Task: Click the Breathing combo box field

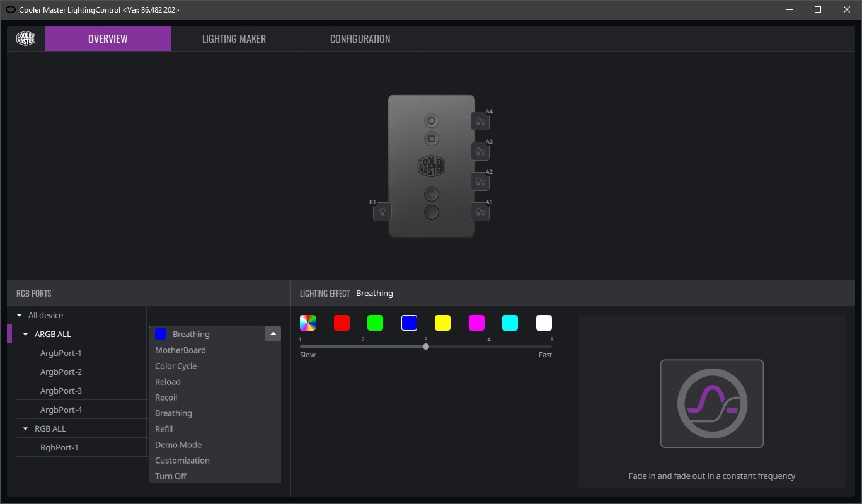Action: [215, 334]
